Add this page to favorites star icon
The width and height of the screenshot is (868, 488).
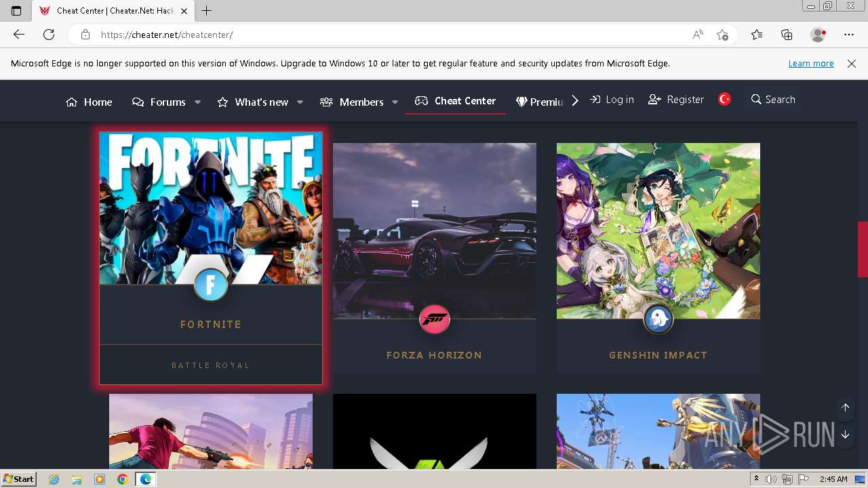[x=723, y=35]
